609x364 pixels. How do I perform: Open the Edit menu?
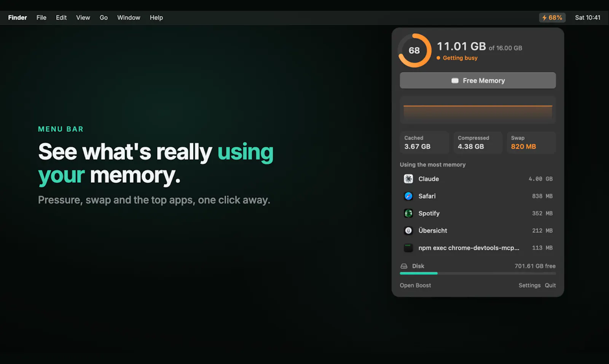tap(61, 17)
